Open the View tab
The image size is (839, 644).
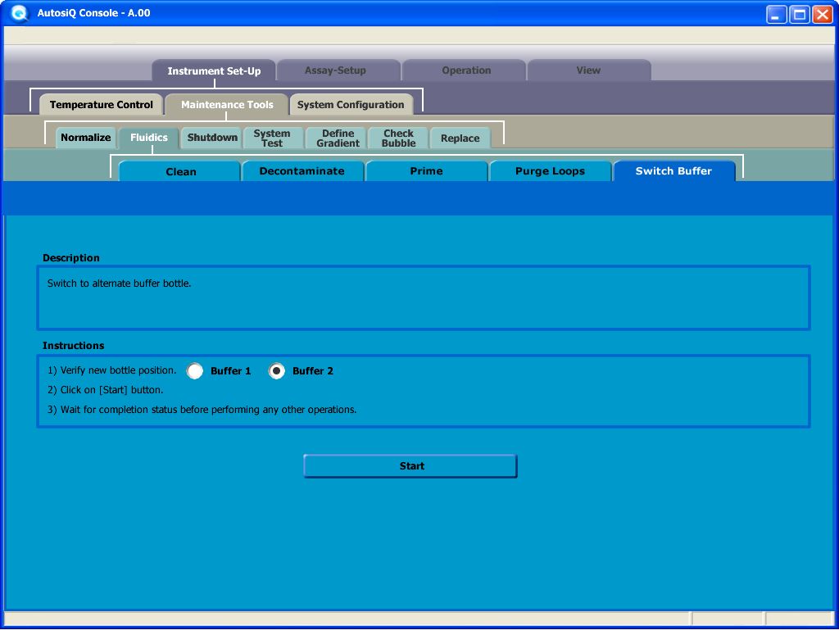click(588, 70)
